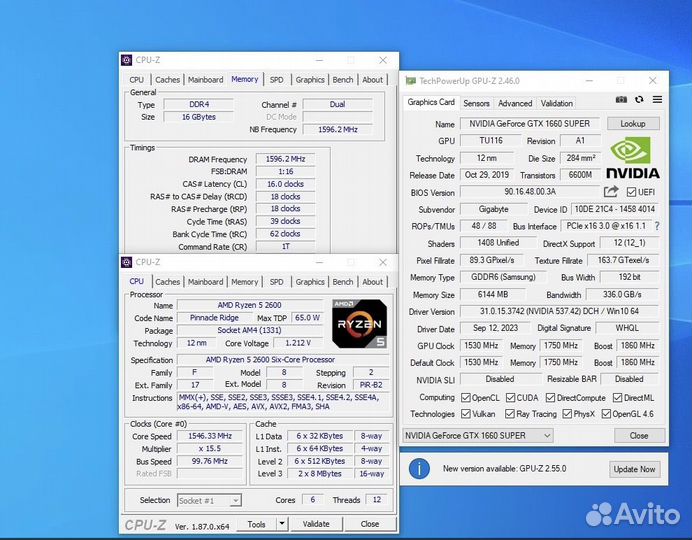
Task: Open the SPD tab in the Memory window
Action: (x=277, y=80)
